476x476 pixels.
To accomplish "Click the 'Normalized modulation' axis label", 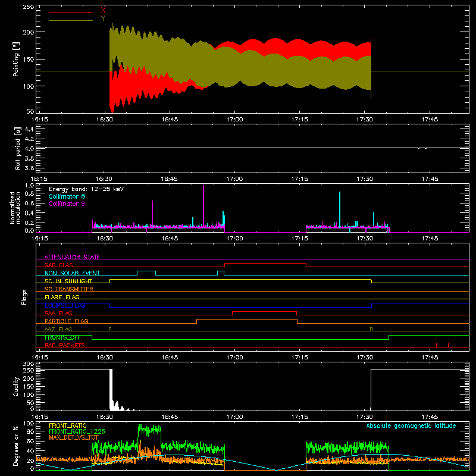I will tap(15, 208).
